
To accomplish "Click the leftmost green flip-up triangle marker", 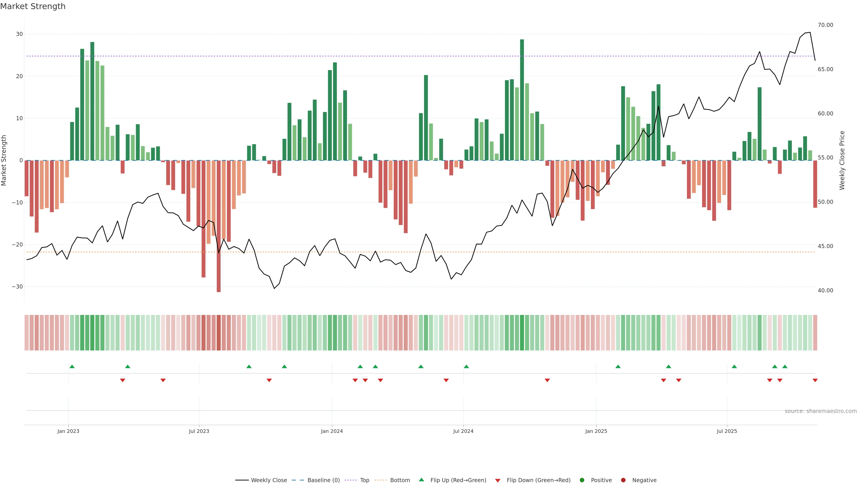I will point(72,366).
